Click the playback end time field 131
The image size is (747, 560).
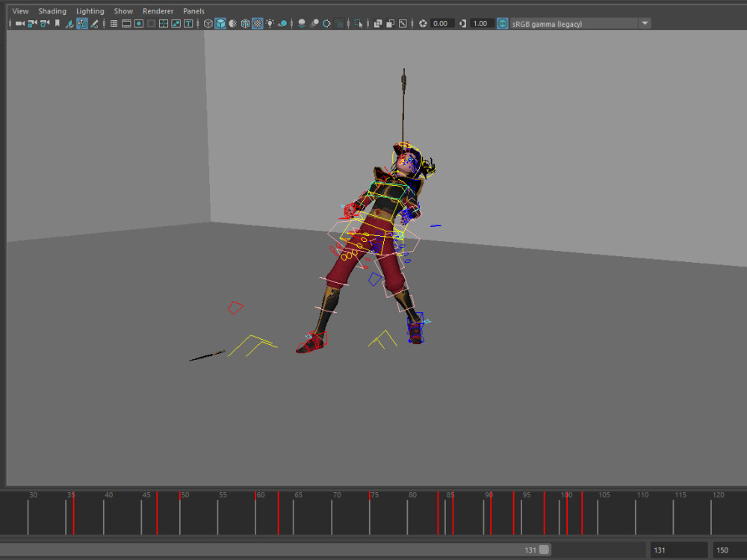coord(678,550)
